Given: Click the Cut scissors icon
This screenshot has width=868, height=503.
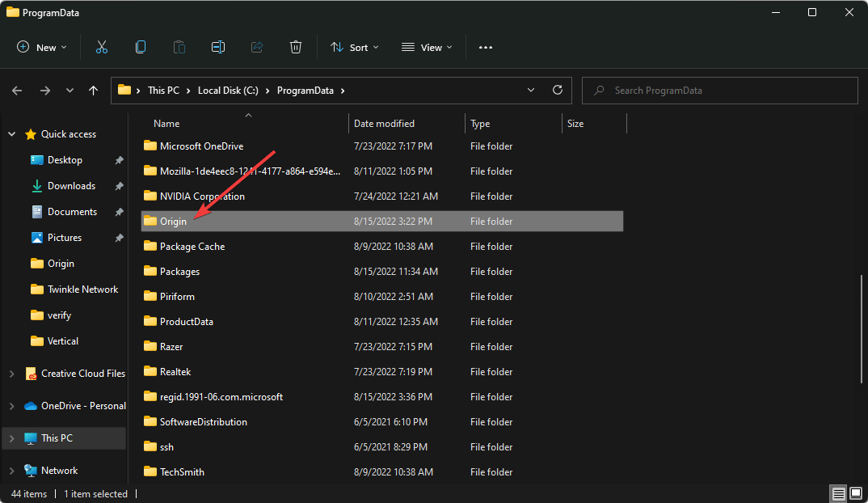Looking at the screenshot, I should pos(102,48).
